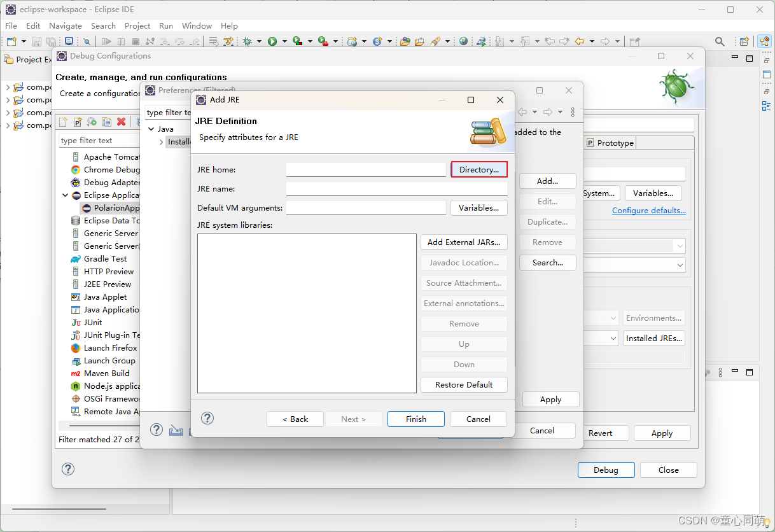
Task: Open the terminal icon in main toolbar
Action: click(69, 41)
